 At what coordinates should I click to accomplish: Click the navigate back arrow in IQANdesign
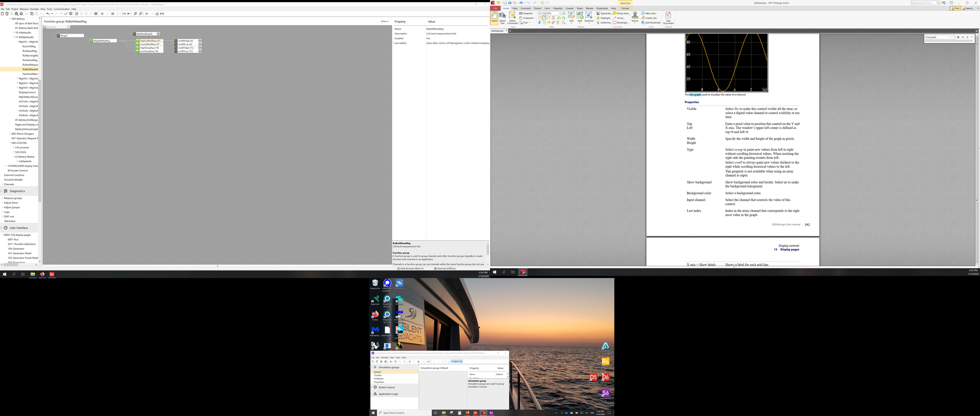click(147, 14)
